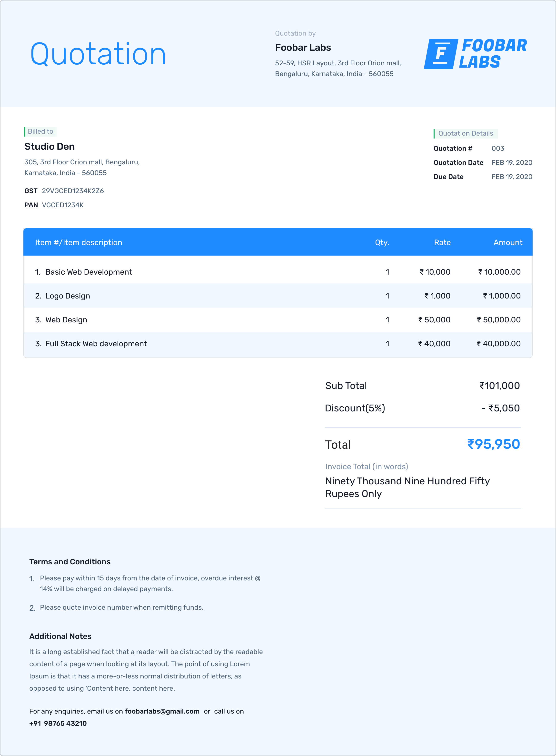Select the Logo Design line item
This screenshot has height=756, width=556.
pos(68,296)
